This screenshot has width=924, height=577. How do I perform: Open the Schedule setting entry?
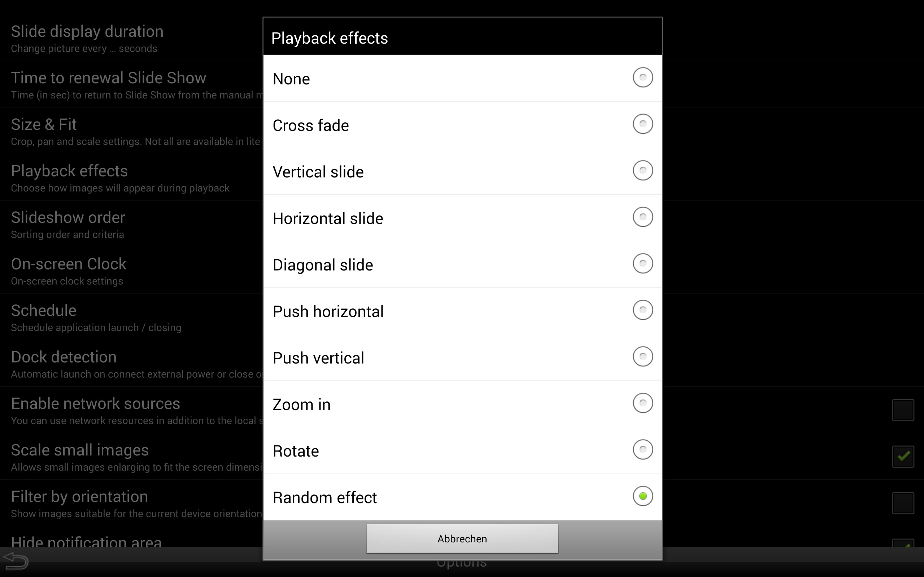(131, 317)
